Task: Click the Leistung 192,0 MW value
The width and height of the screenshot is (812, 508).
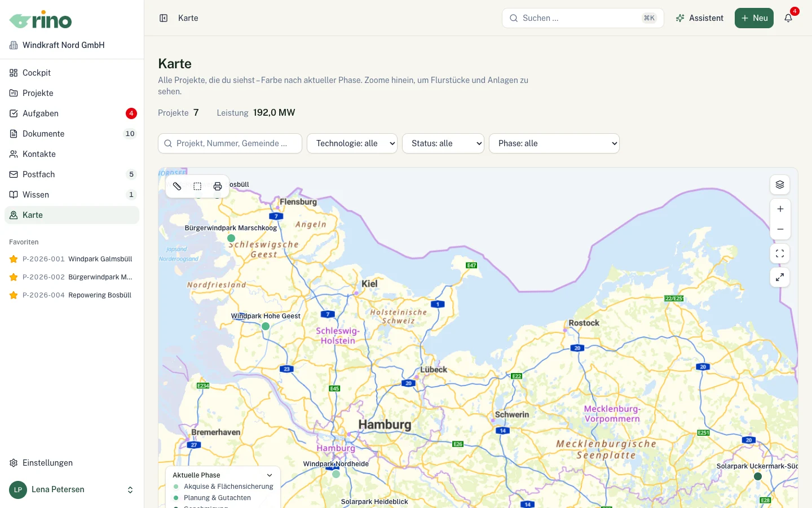Action: coord(274,112)
